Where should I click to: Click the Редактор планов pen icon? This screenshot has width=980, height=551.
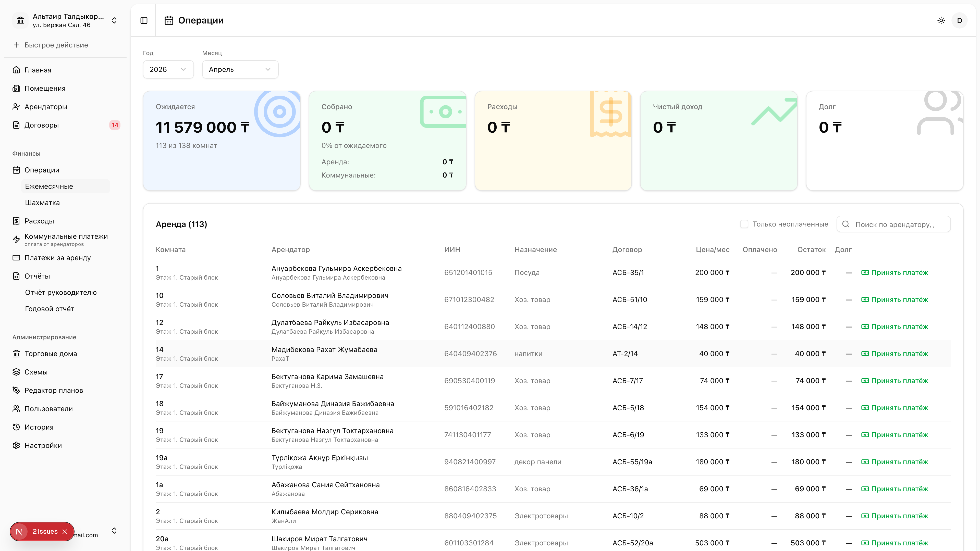tap(16, 391)
